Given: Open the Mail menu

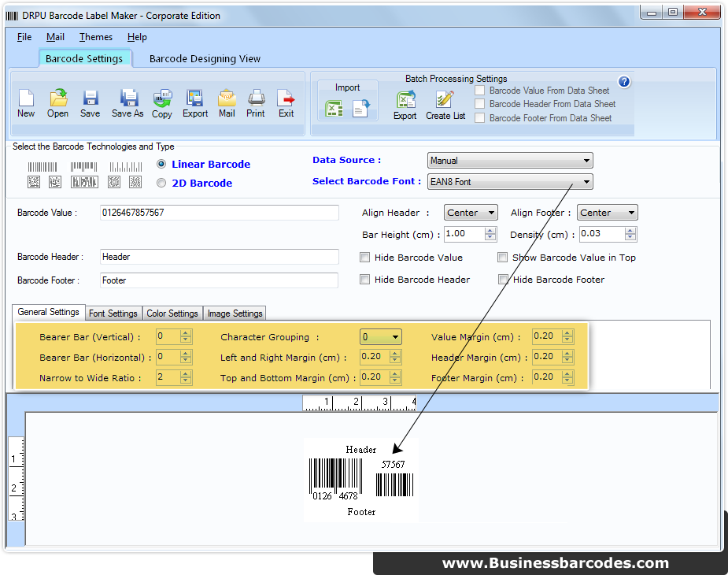Looking at the screenshot, I should [x=55, y=37].
